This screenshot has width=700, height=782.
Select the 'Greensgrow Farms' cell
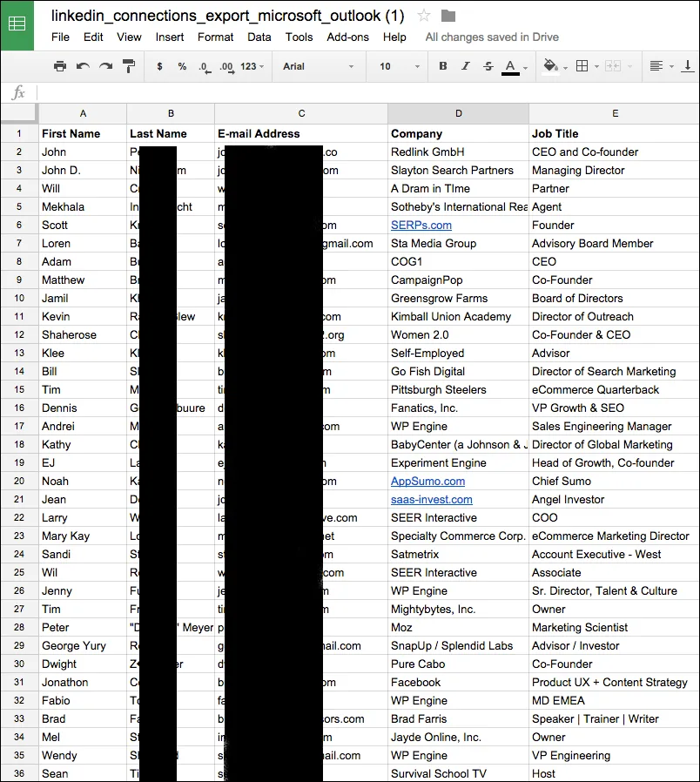[458, 298]
